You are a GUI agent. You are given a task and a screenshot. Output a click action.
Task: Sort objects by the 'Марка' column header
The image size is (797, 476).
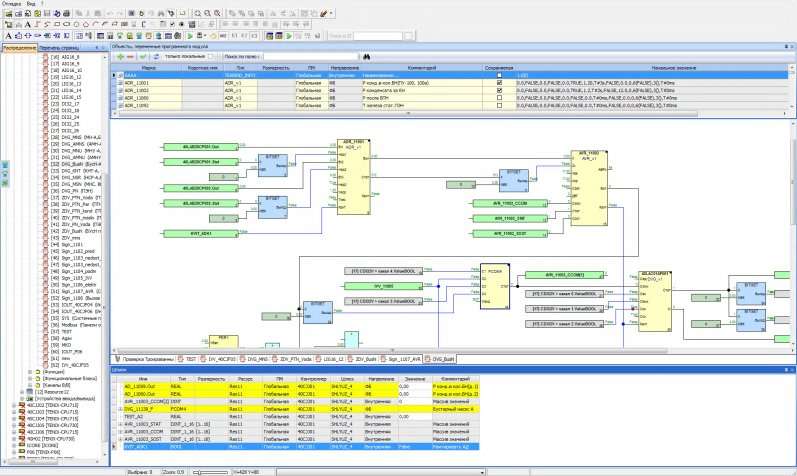coord(149,68)
